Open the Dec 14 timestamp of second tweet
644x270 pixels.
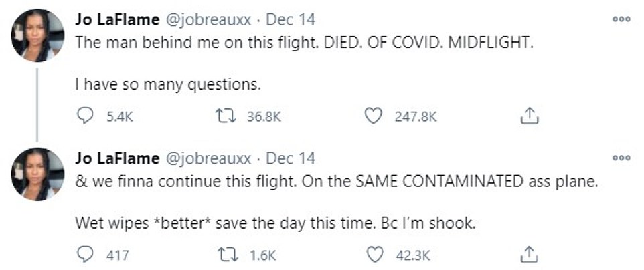click(x=291, y=159)
